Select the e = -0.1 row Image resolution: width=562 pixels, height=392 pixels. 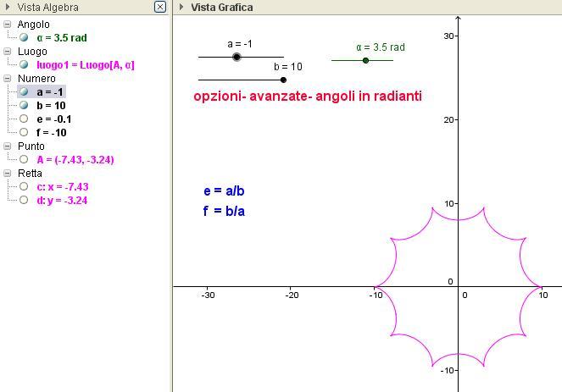(x=54, y=119)
